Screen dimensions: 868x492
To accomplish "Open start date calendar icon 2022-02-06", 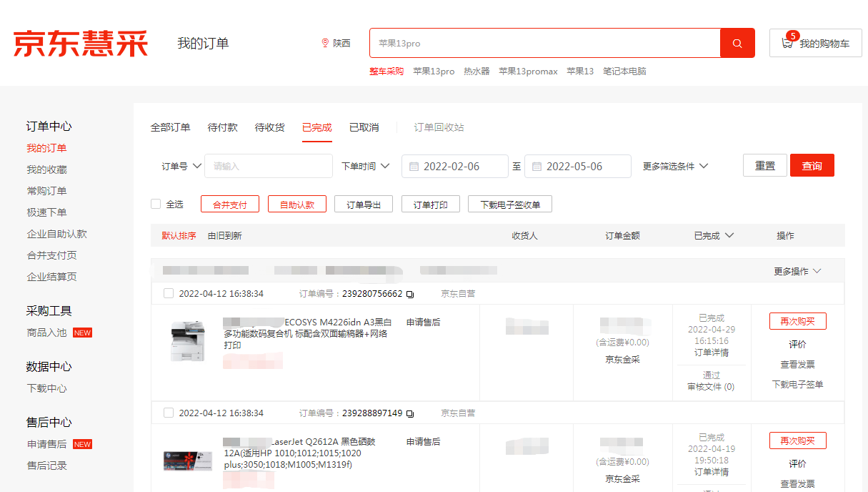I will 414,167.
